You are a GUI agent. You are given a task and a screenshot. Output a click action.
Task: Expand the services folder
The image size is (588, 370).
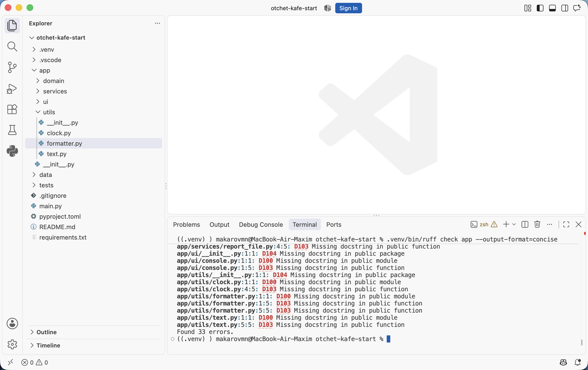94,91
